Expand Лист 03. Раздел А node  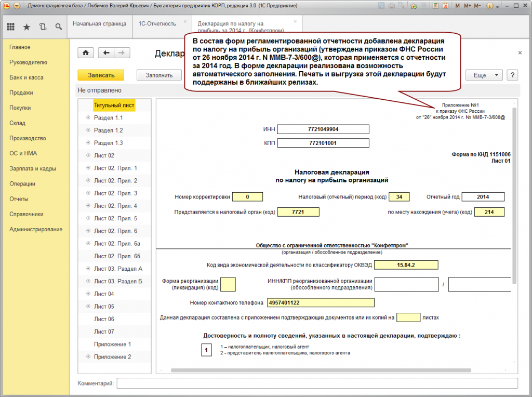tap(88, 269)
